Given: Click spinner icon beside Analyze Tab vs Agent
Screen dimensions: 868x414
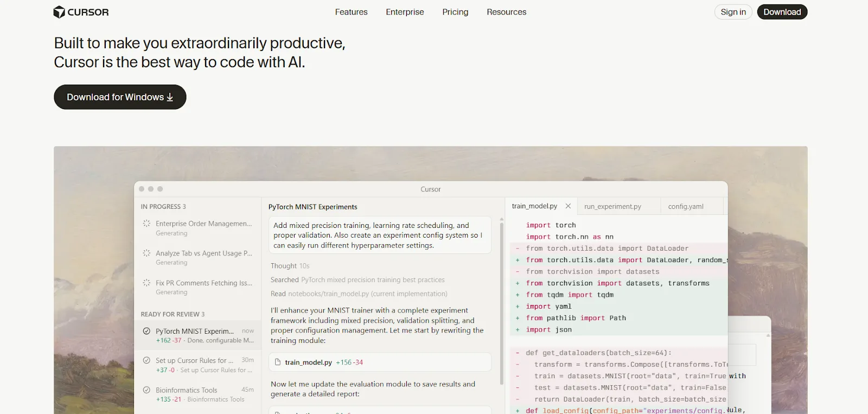Looking at the screenshot, I should pos(146,253).
